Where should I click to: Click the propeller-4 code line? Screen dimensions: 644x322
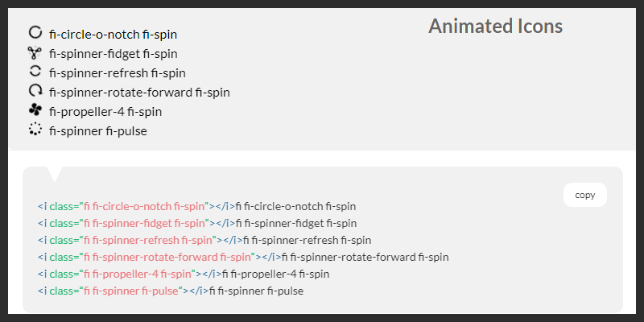point(184,274)
